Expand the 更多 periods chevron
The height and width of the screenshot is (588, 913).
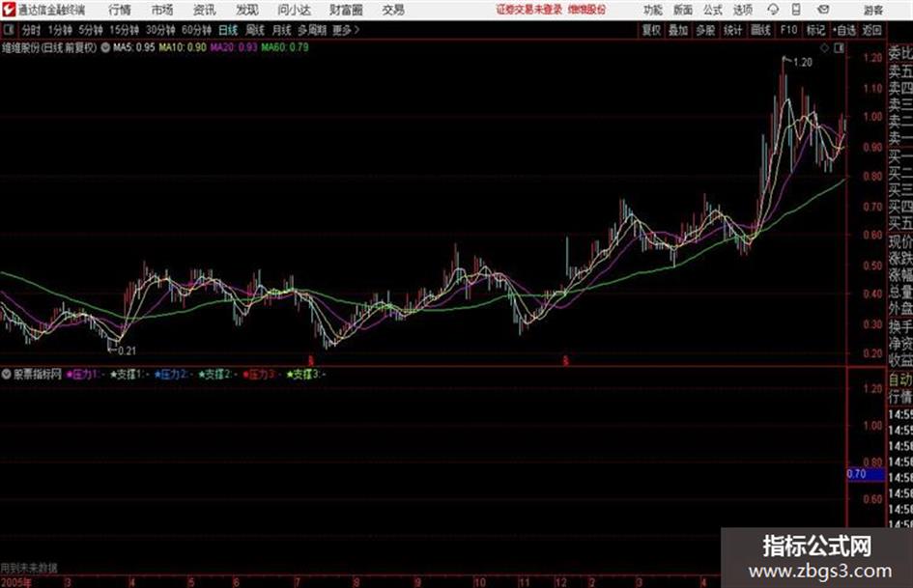(346, 30)
